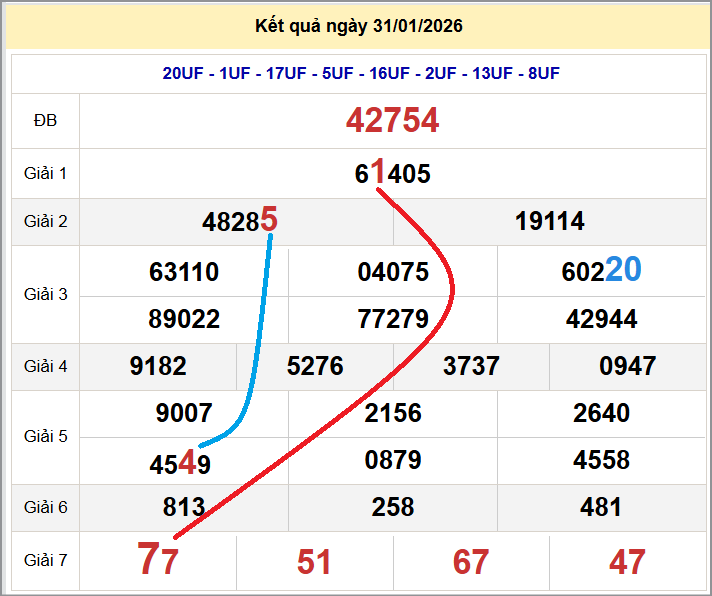Screen dimensions: 712x596
Task: Click the Giải 2 number 48285
Action: 239,222
